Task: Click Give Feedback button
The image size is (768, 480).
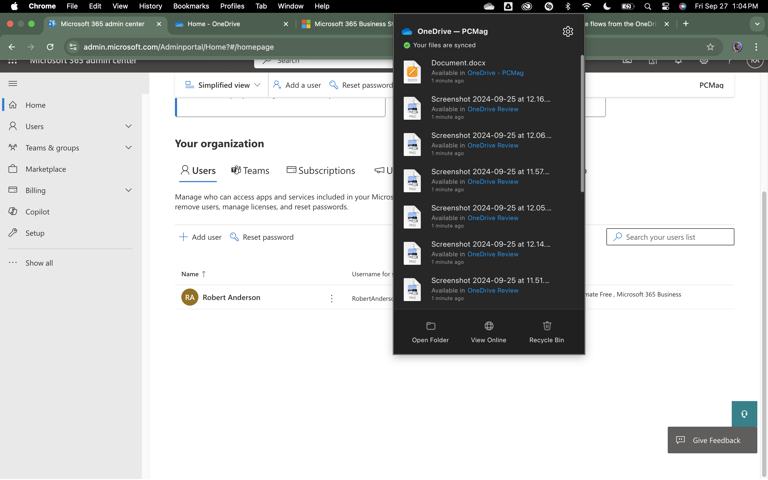Action: (712, 440)
